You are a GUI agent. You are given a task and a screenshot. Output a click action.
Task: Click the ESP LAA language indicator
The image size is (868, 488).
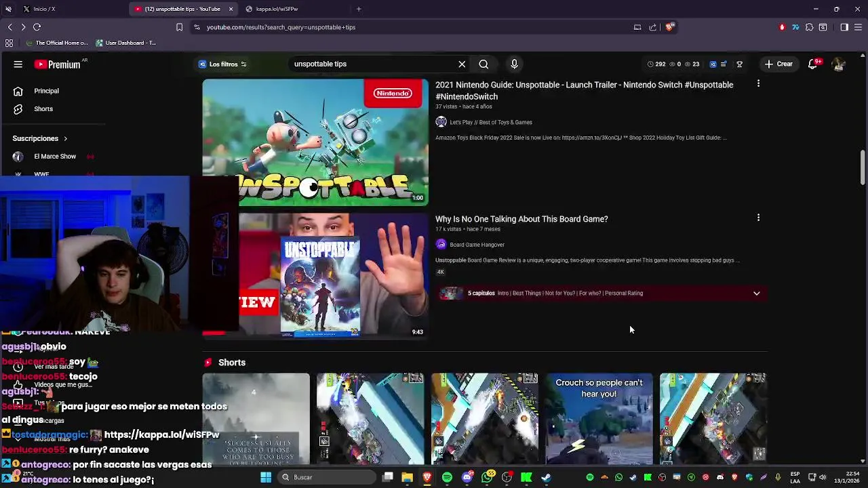(x=795, y=477)
